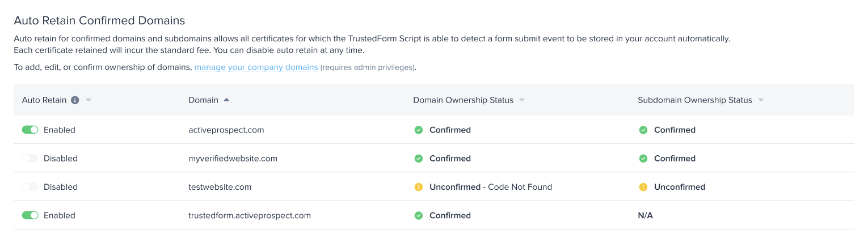Image resolution: width=868 pixels, height=247 pixels.
Task: Open Domain Ownership Status column dropdown arrow
Action: (522, 100)
